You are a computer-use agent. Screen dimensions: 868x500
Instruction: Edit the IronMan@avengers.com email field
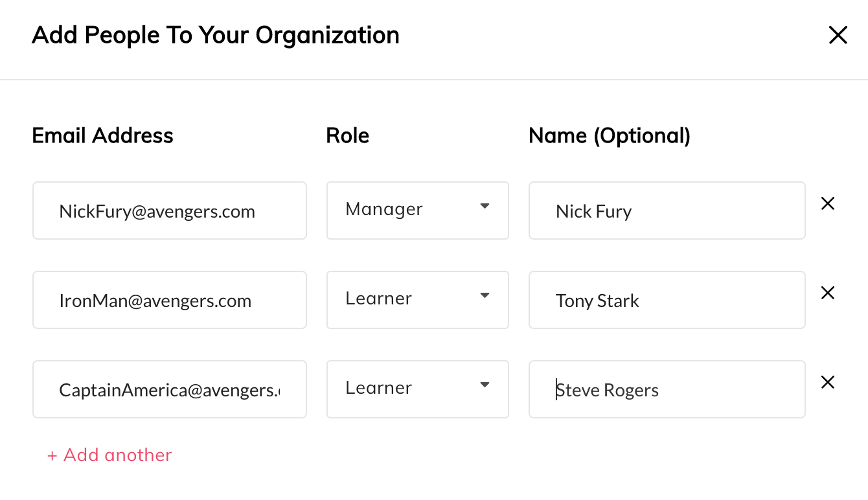click(169, 300)
